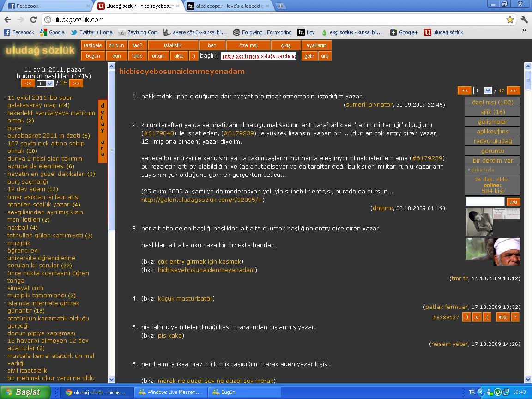
Task: Open Bugün taskbar item
Action: (x=244, y=392)
